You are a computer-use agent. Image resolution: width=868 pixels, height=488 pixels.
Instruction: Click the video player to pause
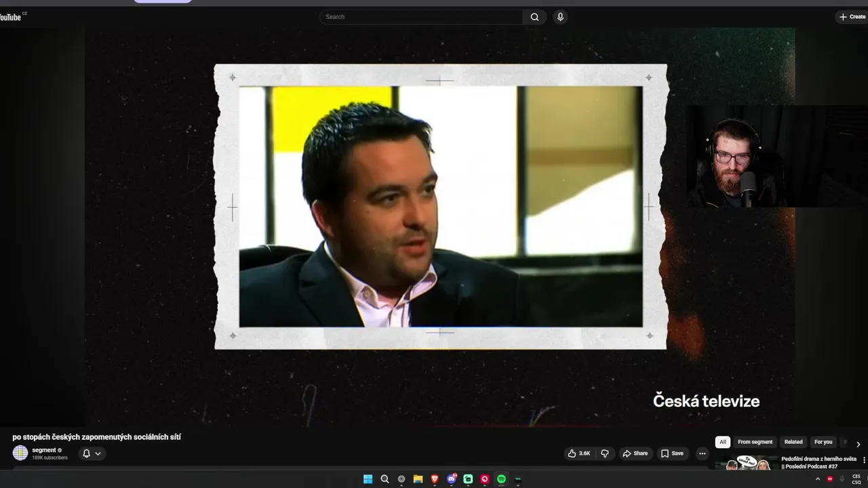pos(439,227)
